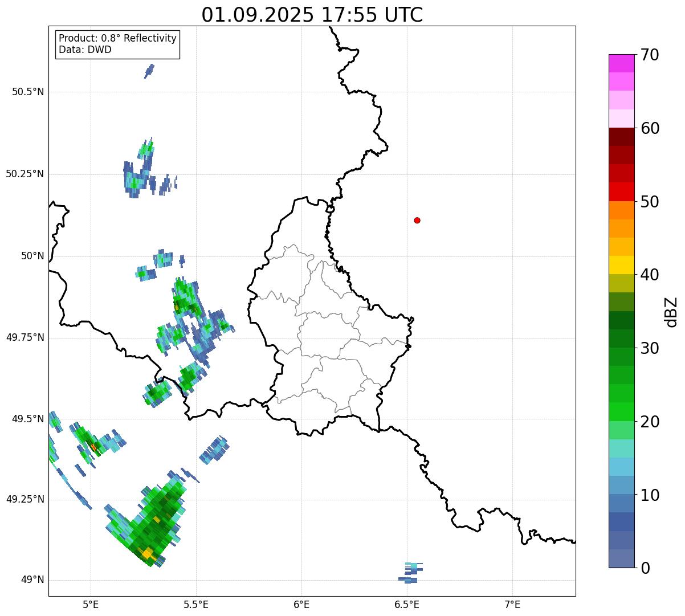Click the bright red colorbar segment above 50
Screen dimensions: 685x616
pyautogui.click(x=621, y=191)
